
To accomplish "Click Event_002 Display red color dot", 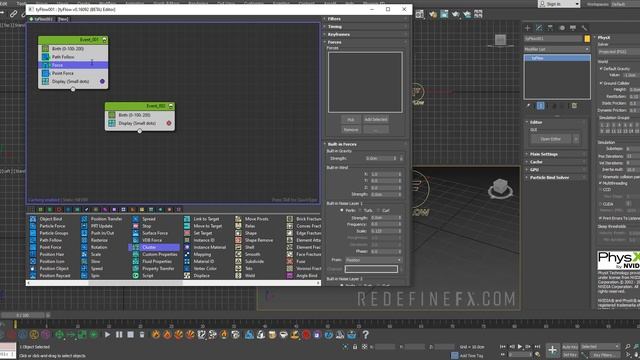I will point(169,123).
